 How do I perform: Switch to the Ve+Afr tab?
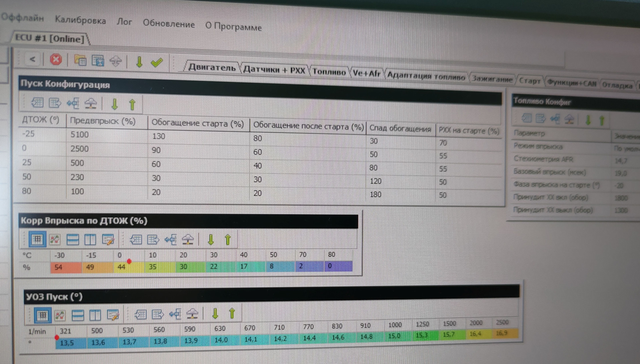[x=366, y=73]
